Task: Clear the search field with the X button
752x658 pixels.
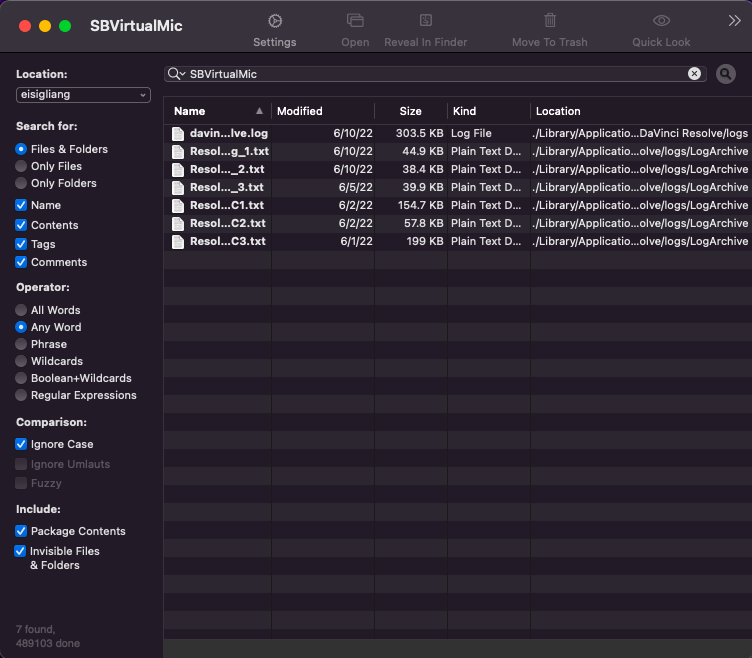Action: pos(694,74)
